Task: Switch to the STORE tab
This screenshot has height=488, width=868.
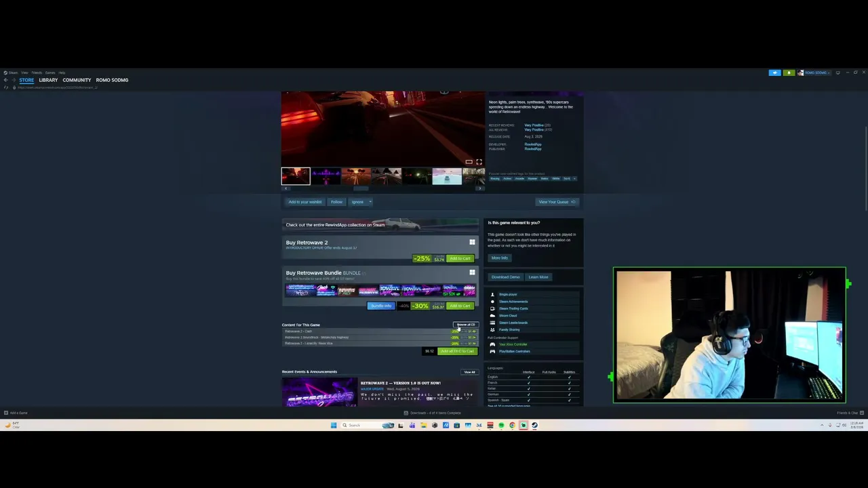Action: pyautogui.click(x=26, y=80)
